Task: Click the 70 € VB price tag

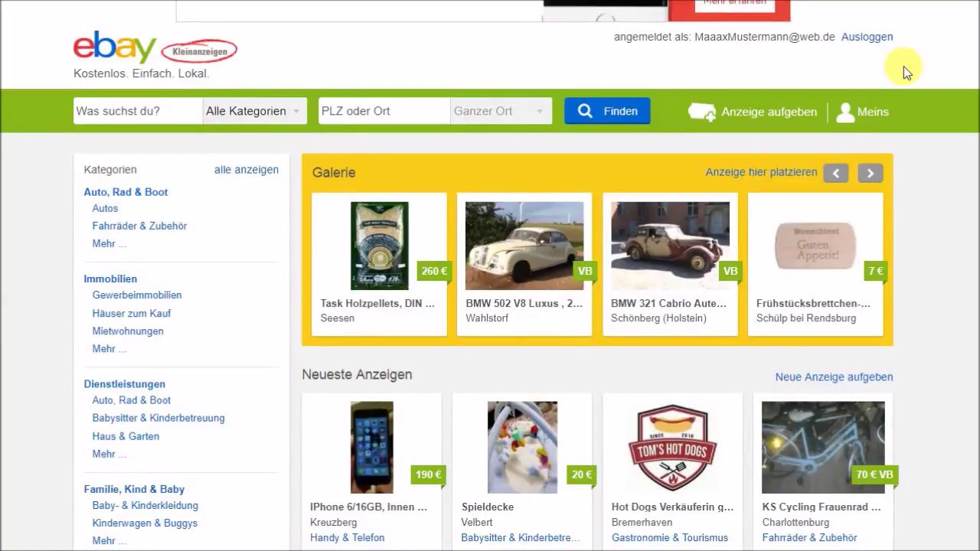Action: (874, 474)
